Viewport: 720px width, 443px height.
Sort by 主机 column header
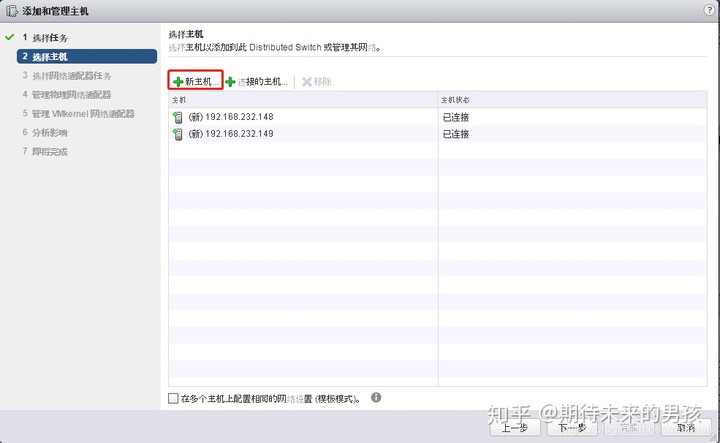point(303,100)
